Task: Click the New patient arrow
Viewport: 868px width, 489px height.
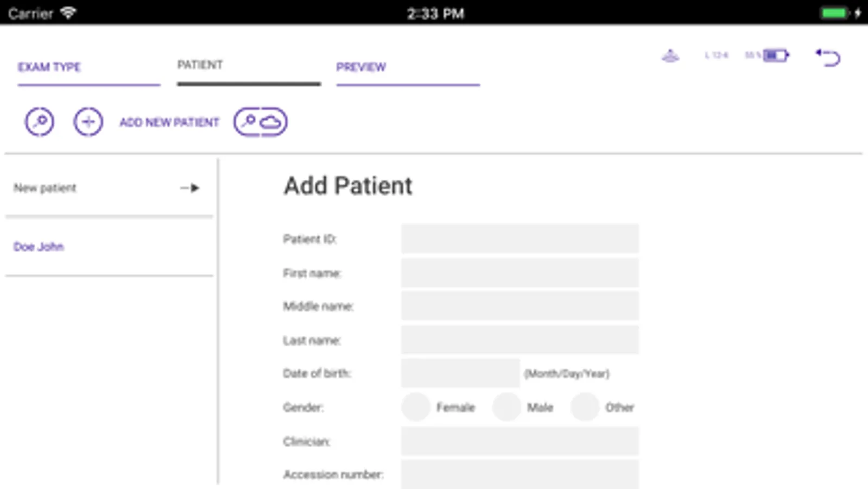Action: click(190, 188)
